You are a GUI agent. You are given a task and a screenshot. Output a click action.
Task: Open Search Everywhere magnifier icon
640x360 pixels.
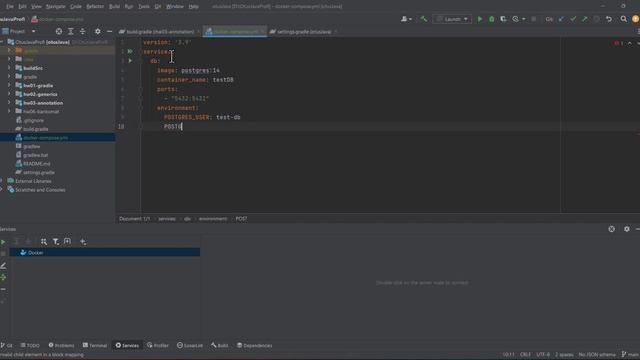623,19
